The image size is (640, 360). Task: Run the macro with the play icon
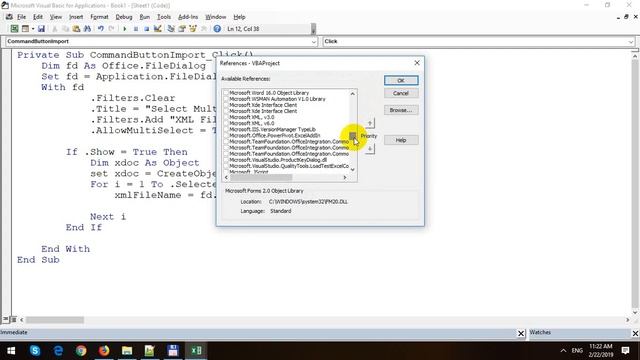tap(124, 29)
